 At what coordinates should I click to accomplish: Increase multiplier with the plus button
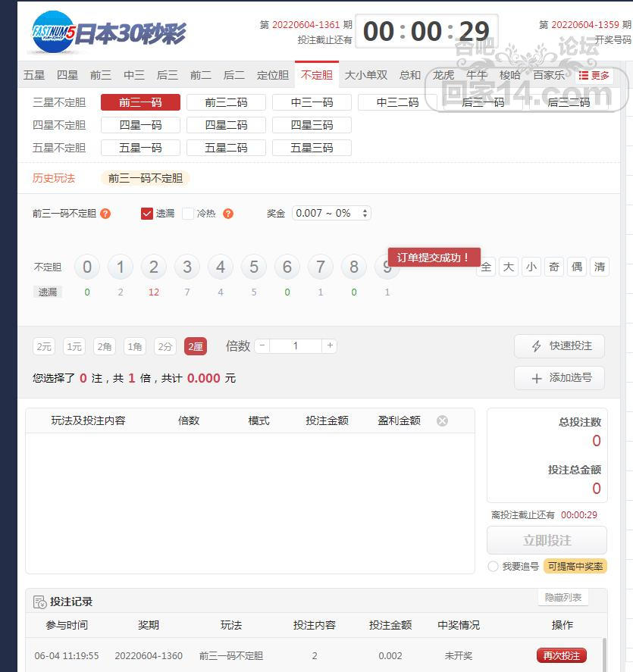[329, 345]
